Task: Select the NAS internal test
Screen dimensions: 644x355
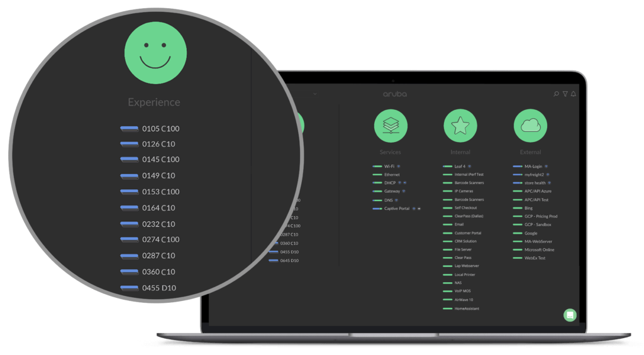Action: tap(453, 283)
